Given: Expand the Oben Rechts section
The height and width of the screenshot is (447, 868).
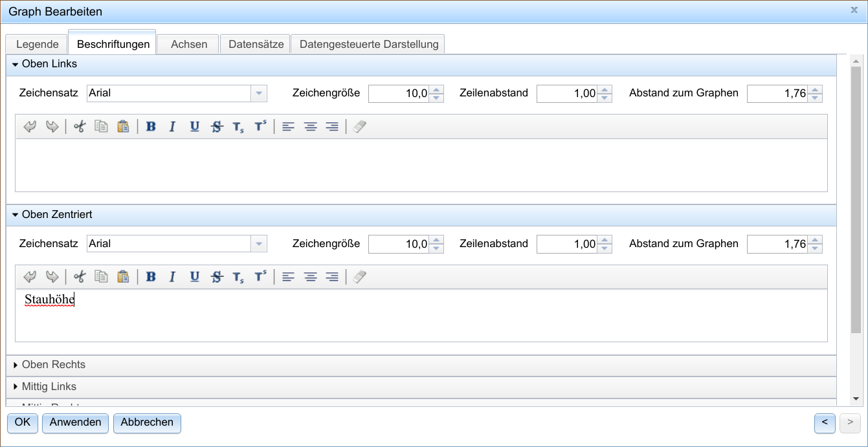Looking at the screenshot, I should point(54,365).
